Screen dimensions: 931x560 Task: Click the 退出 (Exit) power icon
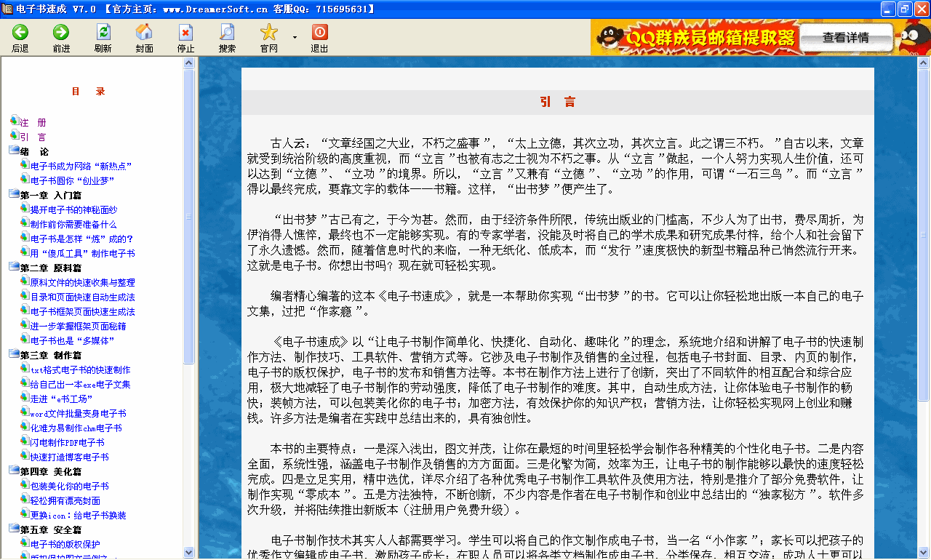(x=319, y=33)
